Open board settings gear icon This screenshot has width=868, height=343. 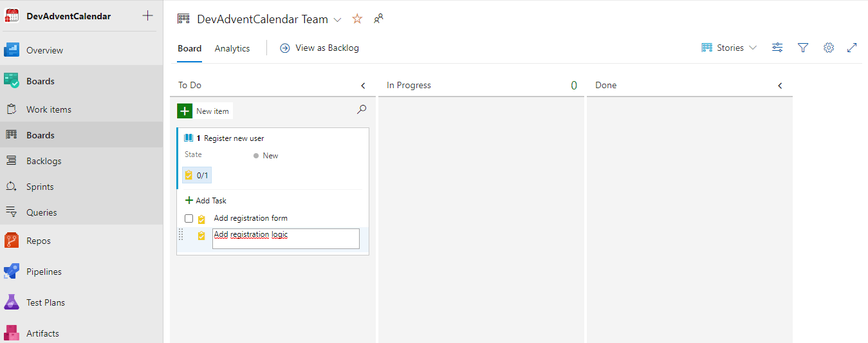click(829, 48)
